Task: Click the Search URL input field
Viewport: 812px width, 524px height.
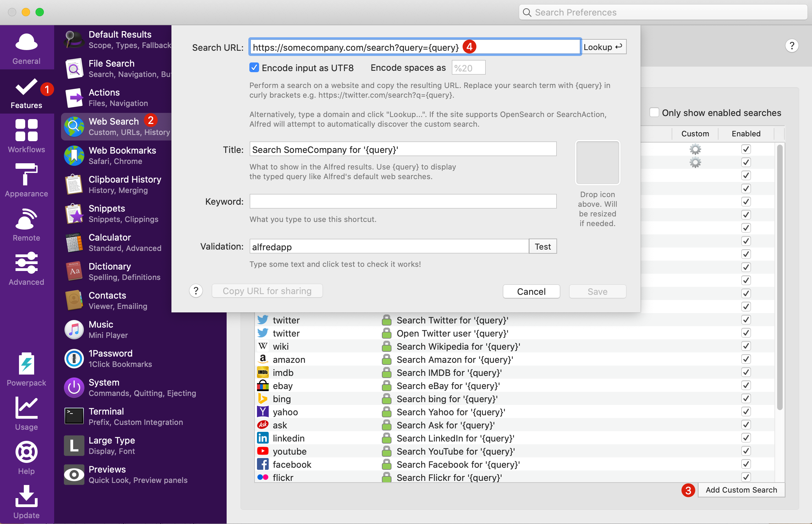Action: click(415, 47)
